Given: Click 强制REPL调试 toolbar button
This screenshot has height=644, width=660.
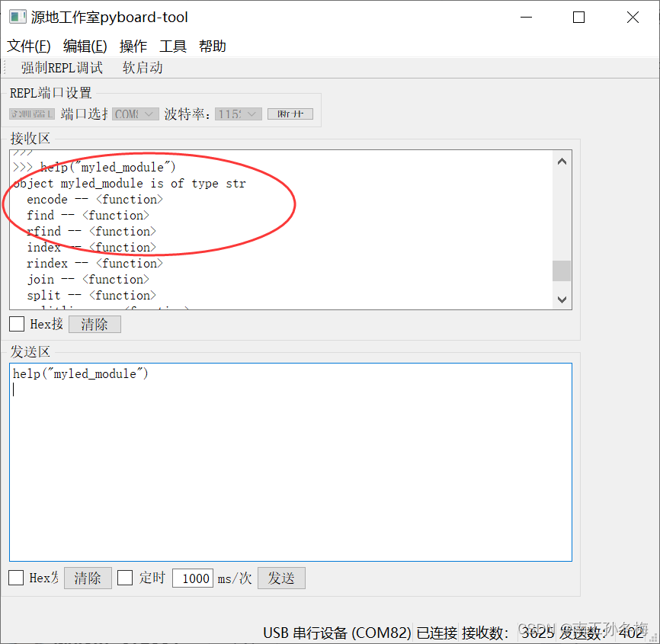Looking at the screenshot, I should (x=62, y=68).
